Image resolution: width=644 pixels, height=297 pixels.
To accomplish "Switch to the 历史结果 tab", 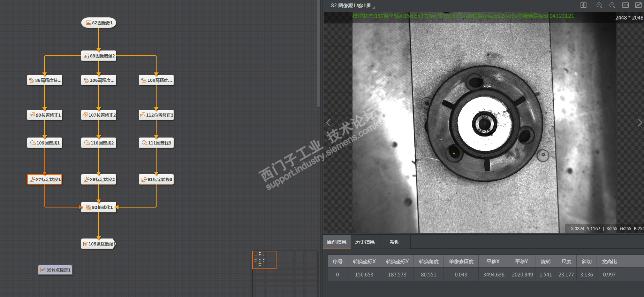I will point(365,242).
